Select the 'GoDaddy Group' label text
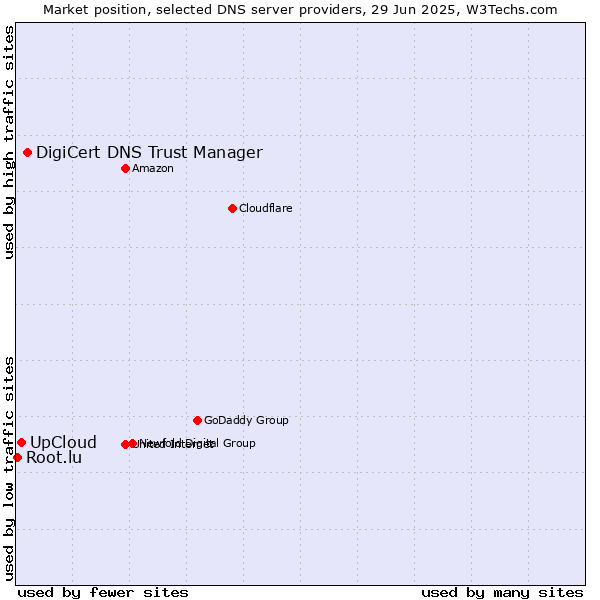The width and height of the screenshot is (600, 600). (x=246, y=420)
